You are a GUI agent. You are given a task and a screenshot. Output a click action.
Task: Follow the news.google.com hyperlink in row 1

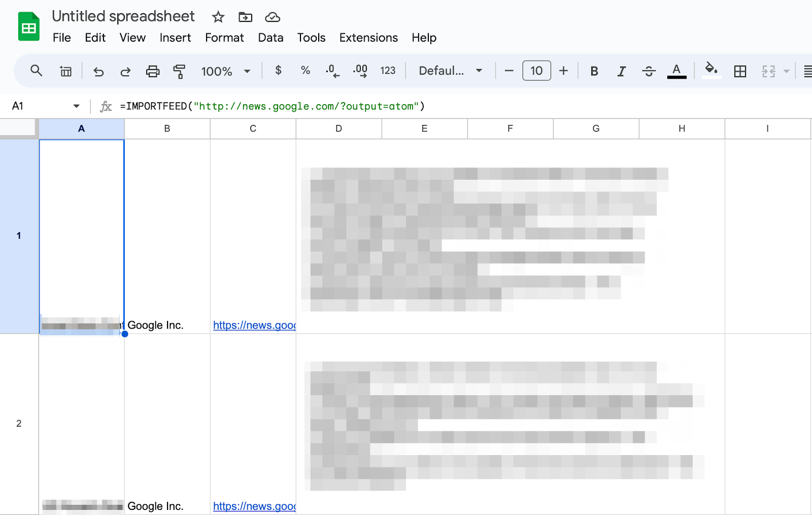[x=254, y=325]
